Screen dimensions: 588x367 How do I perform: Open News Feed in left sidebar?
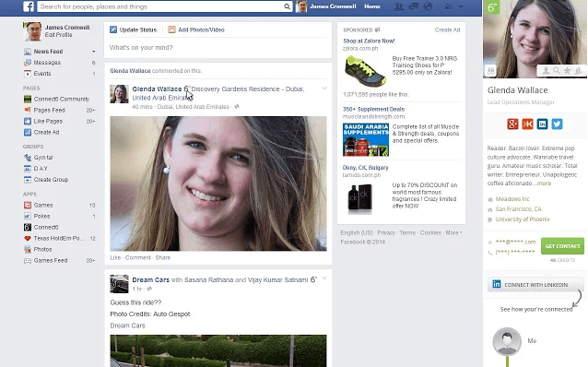click(48, 52)
